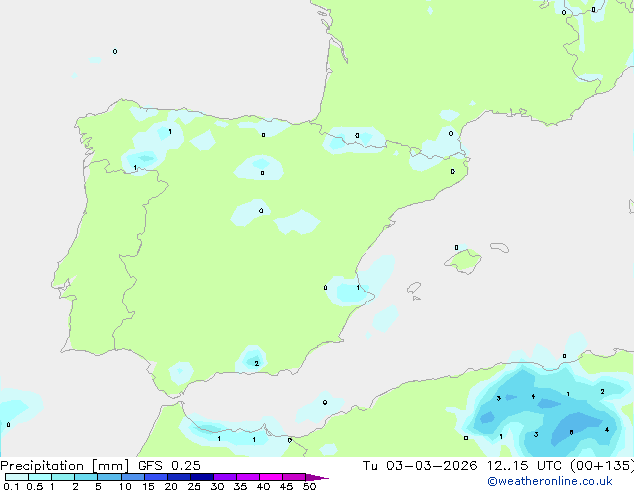The width and height of the screenshot is (634, 490).
Task: Click the over-50 arrow tip of legend
Action: [317, 477]
